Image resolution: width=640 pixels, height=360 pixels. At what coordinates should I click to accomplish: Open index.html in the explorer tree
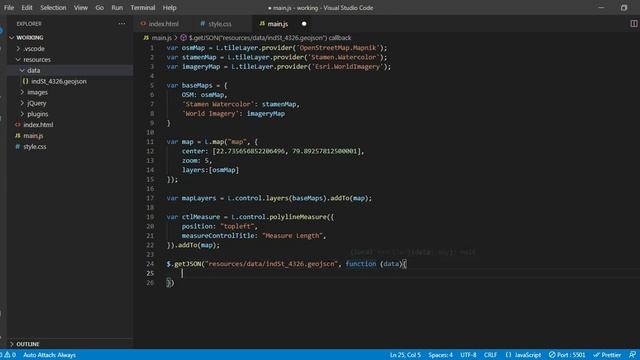click(x=38, y=124)
